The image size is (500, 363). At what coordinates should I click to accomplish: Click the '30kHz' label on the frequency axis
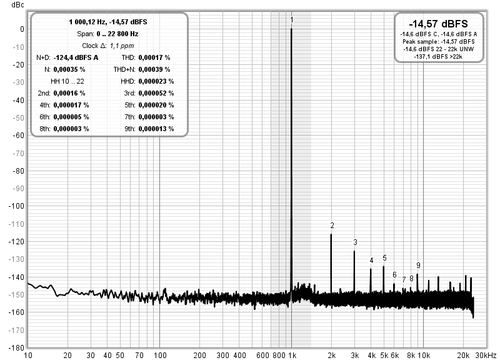486,355
